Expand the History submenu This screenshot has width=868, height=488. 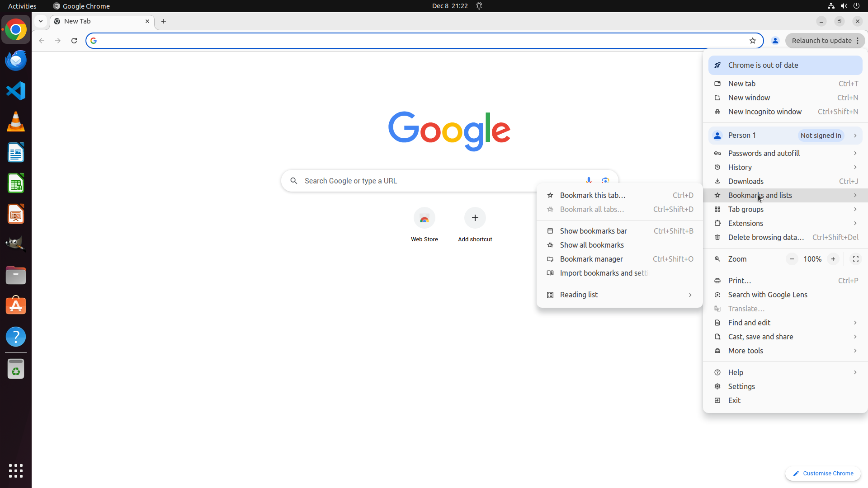[x=785, y=167]
